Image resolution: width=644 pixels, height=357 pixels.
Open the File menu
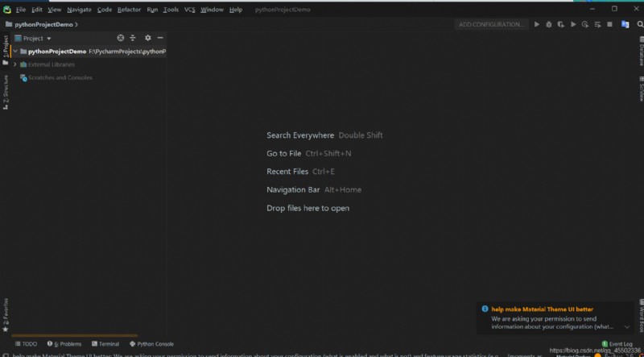[21, 10]
